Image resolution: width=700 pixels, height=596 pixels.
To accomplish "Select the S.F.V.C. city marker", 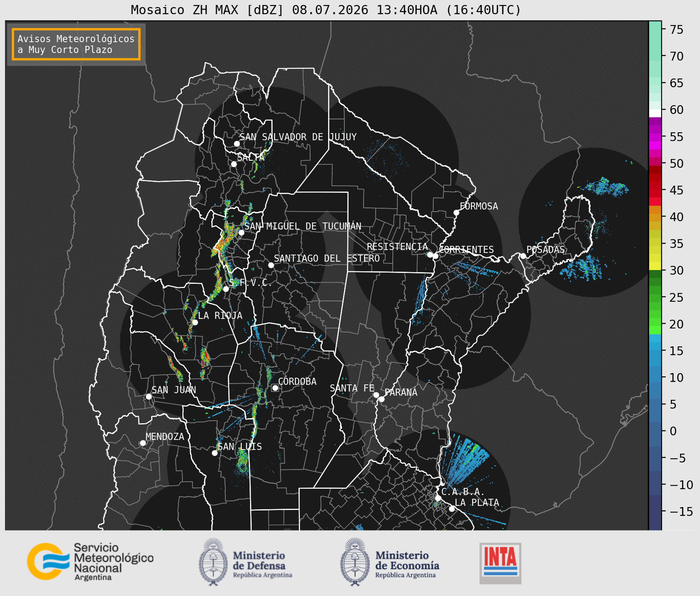I will 226,289.
